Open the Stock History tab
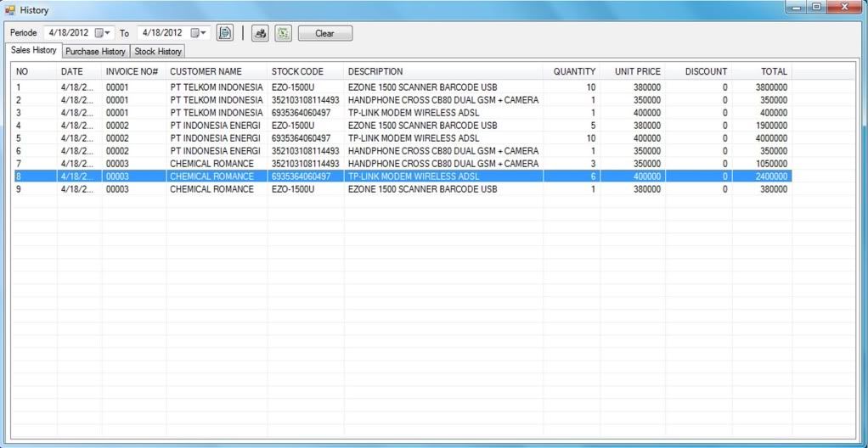This screenshot has width=868, height=448. (158, 52)
